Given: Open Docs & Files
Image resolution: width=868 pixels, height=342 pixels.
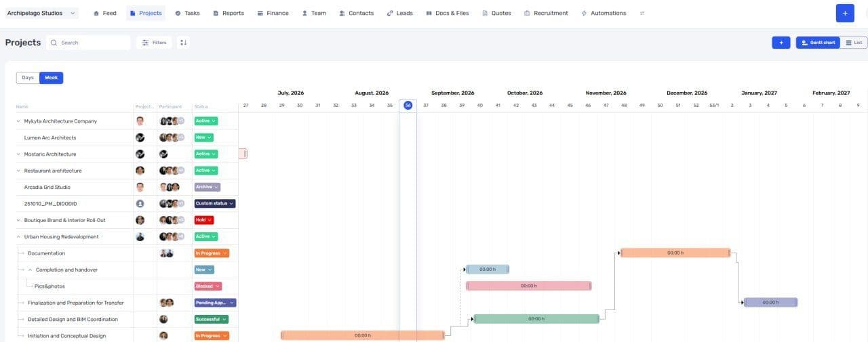Looking at the screenshot, I should tap(447, 13).
